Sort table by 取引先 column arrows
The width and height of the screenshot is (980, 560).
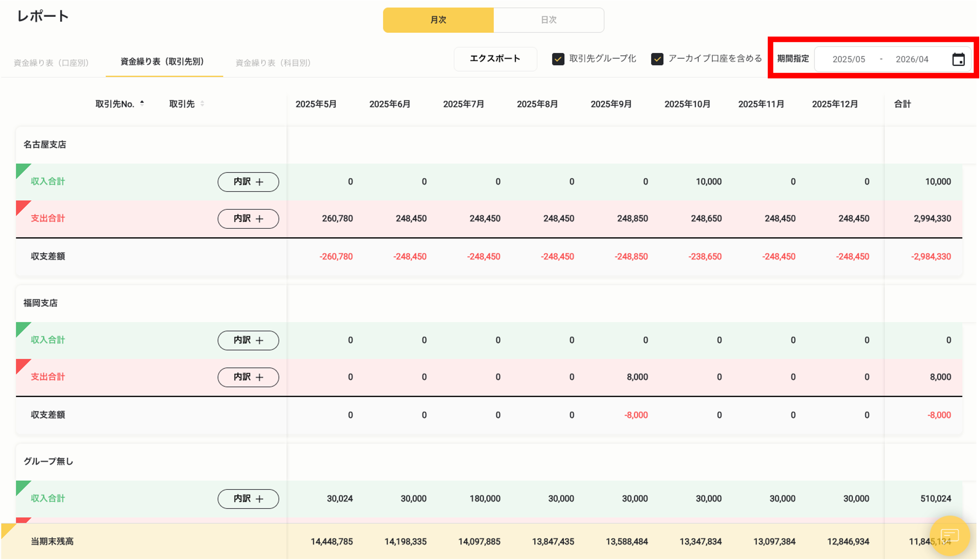[202, 103]
